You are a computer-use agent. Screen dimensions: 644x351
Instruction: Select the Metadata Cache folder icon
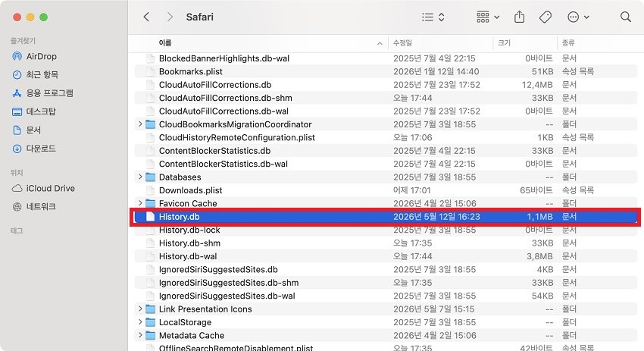click(150, 335)
